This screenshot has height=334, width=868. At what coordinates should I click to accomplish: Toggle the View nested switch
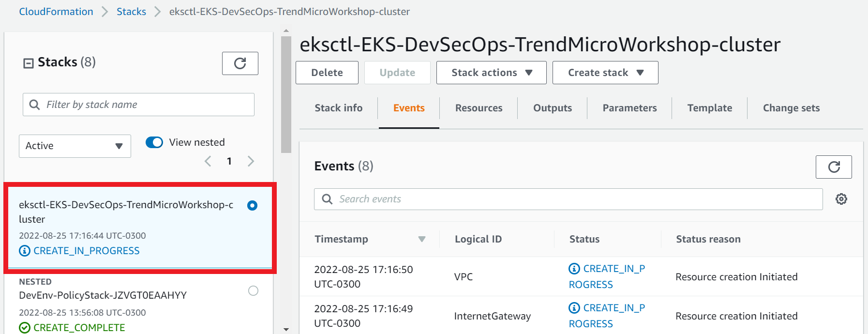tap(154, 142)
